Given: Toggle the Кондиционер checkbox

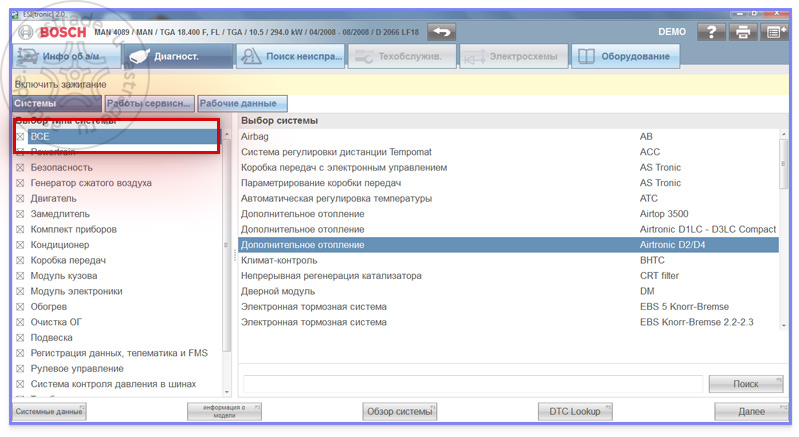Looking at the screenshot, I should pyautogui.click(x=20, y=244).
